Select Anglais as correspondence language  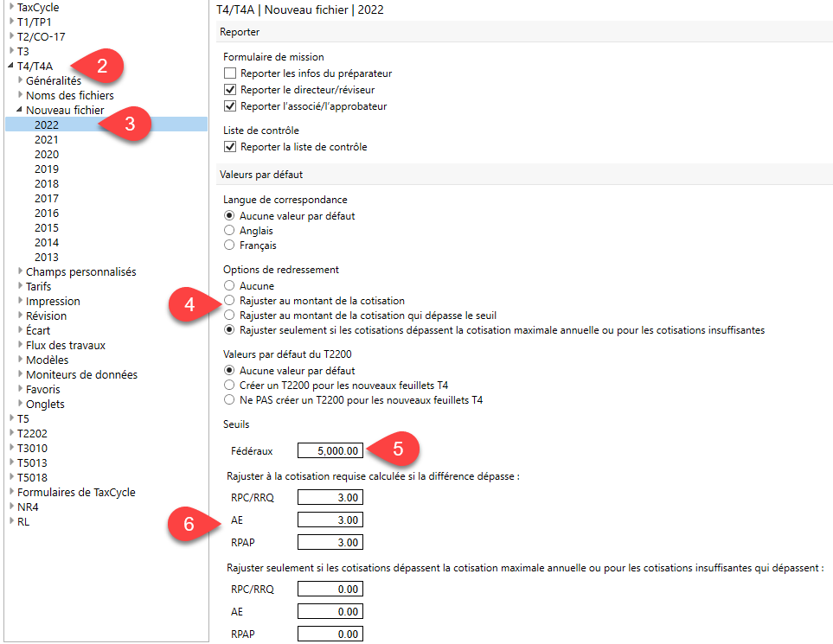(229, 231)
